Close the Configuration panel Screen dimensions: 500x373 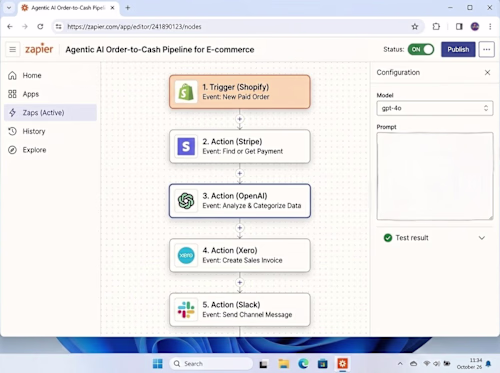[x=487, y=72]
